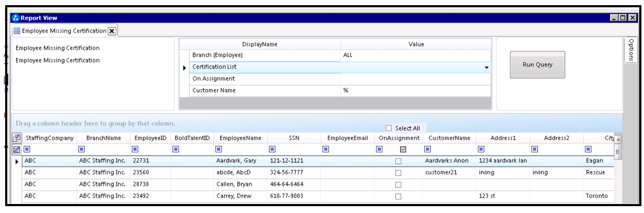Click the clear filter icon in filter row
The image size is (644, 213).
coord(17,150)
